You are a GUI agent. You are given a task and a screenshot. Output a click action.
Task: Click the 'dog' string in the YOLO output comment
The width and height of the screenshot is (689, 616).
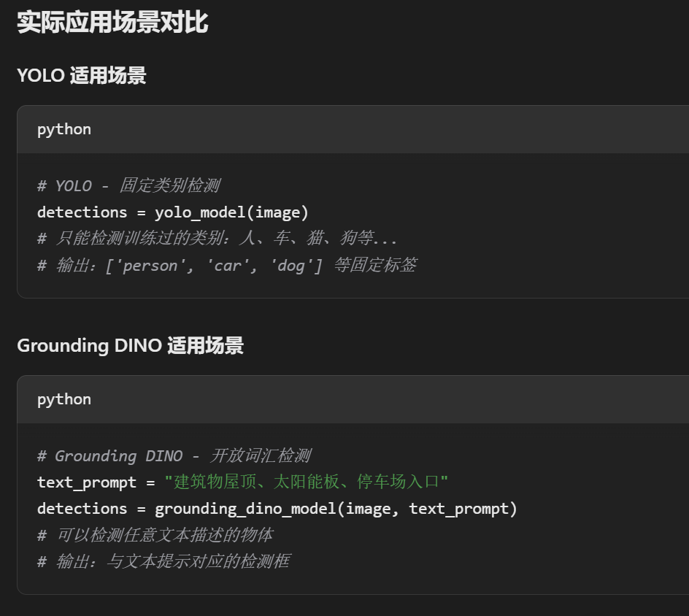click(290, 266)
